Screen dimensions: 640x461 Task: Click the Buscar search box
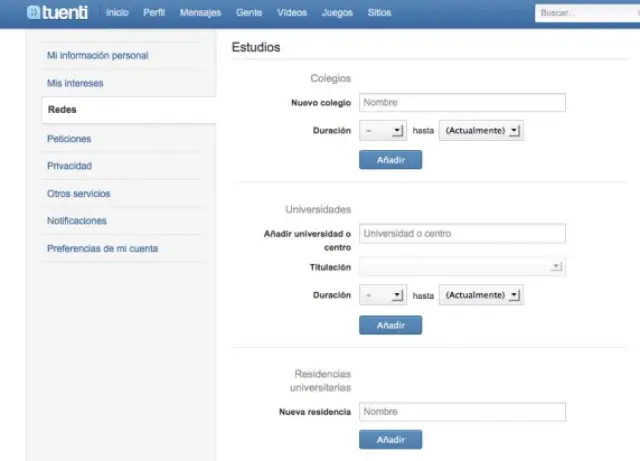pyautogui.click(x=585, y=13)
